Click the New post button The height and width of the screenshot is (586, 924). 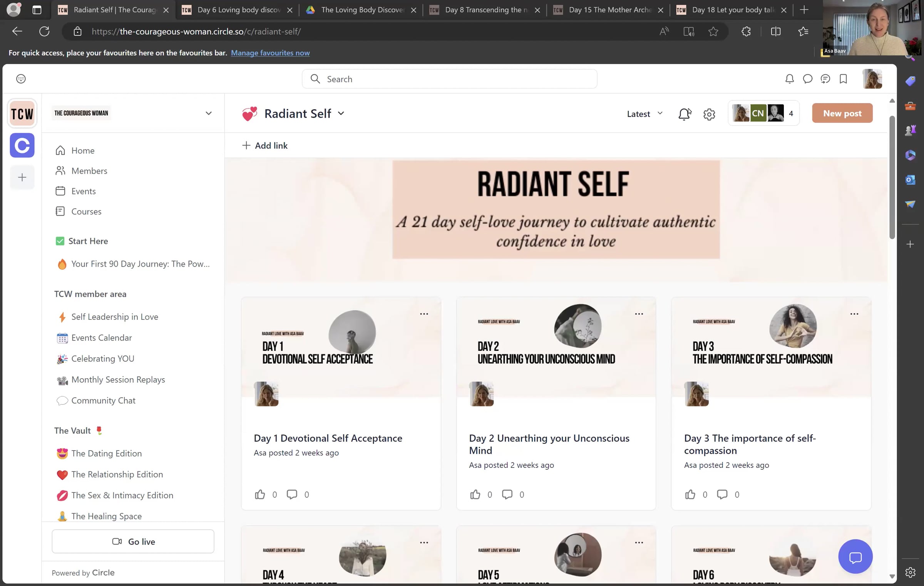click(842, 113)
